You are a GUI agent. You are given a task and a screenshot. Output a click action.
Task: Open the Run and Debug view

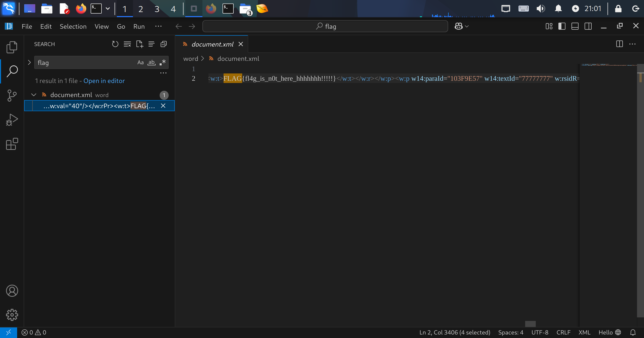tap(12, 120)
